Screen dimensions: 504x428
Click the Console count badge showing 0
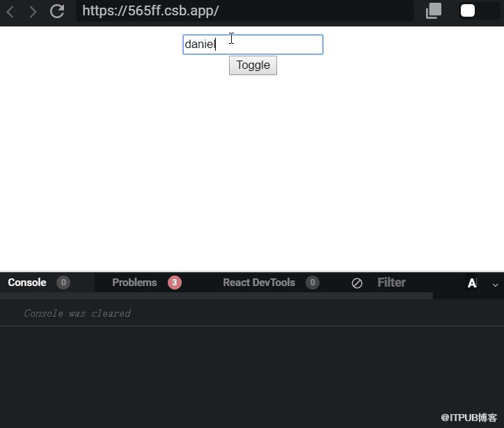[63, 283]
